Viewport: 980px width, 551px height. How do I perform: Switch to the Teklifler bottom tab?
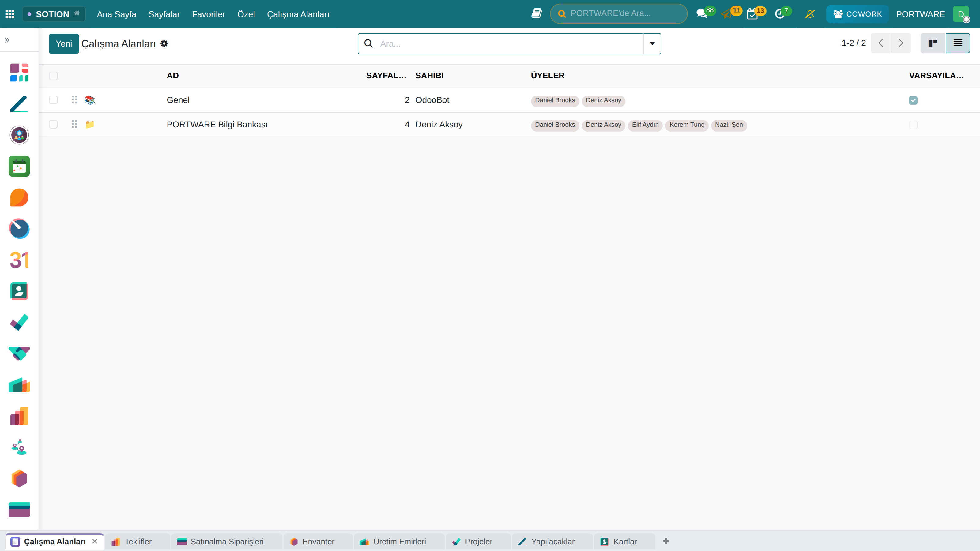pyautogui.click(x=137, y=542)
